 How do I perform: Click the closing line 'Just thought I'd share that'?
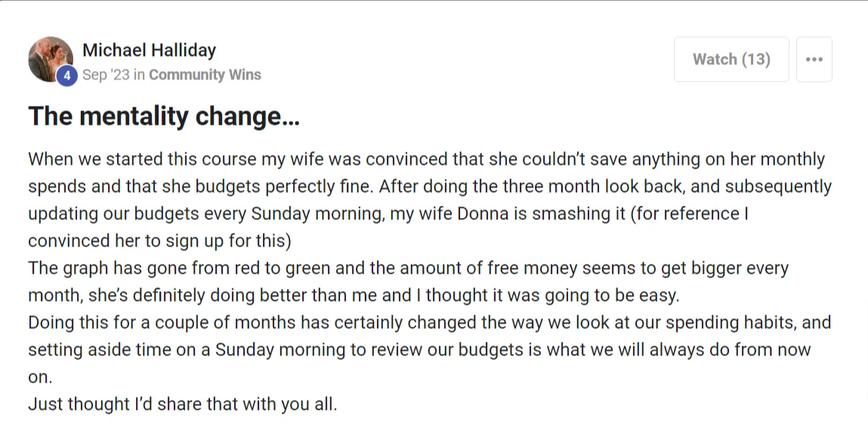(183, 405)
